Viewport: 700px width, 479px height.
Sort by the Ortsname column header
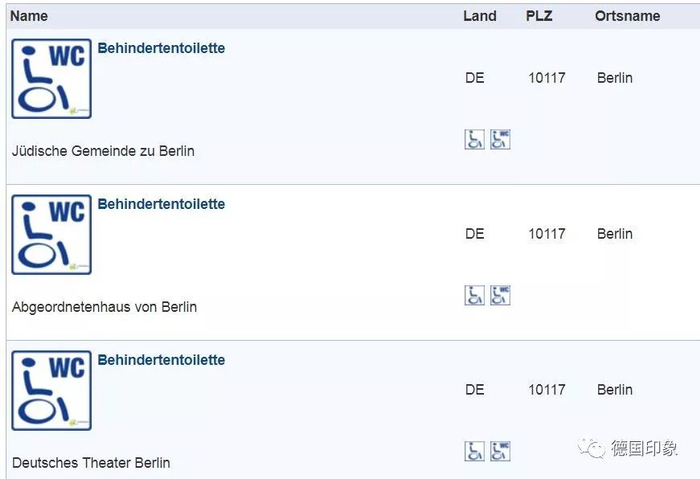tap(627, 16)
